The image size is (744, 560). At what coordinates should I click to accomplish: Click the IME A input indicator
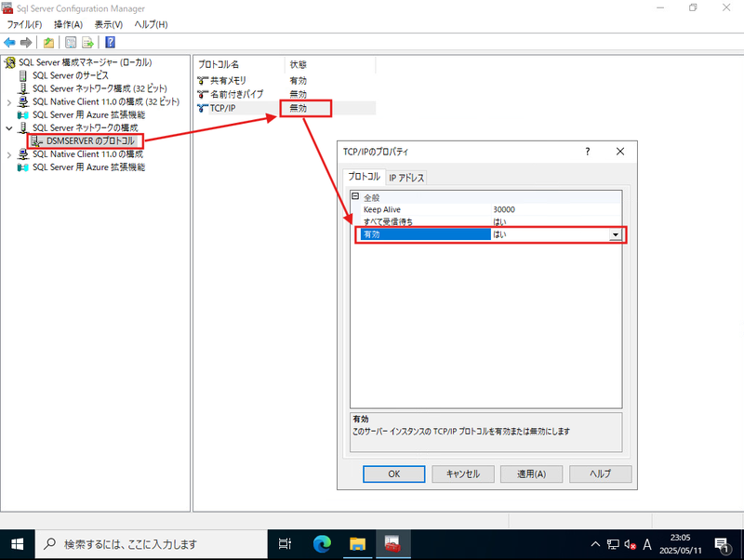tap(646, 544)
